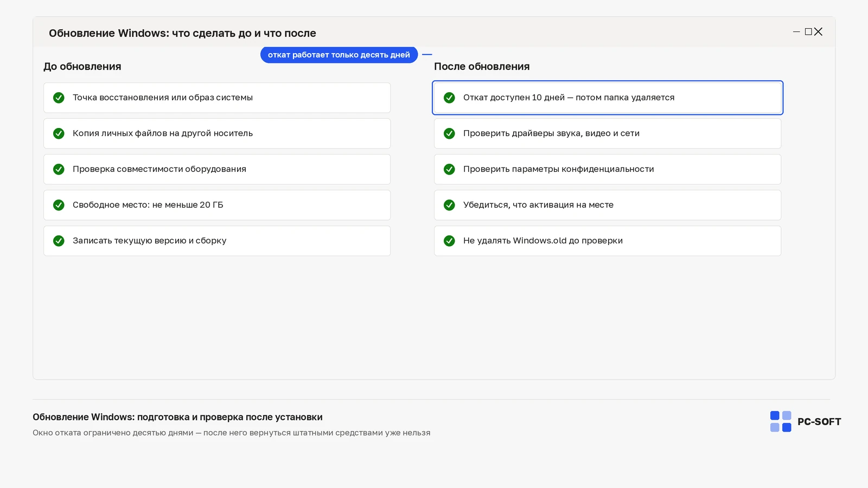Select 'Проверить параметры конфиденциальности' row
This screenshot has height=488, width=868.
pos(608,169)
